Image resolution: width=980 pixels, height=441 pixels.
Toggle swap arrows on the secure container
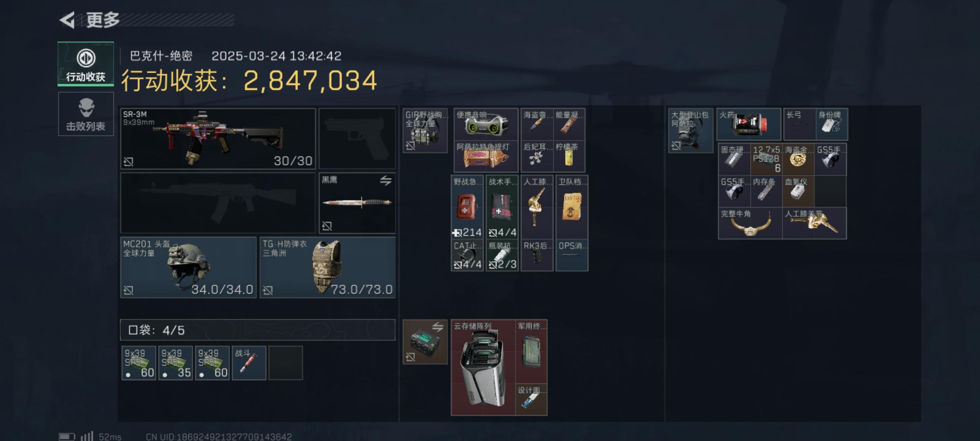pos(437,327)
